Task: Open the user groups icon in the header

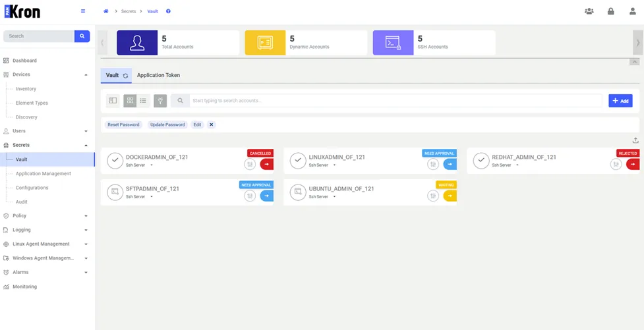Action: (589, 11)
